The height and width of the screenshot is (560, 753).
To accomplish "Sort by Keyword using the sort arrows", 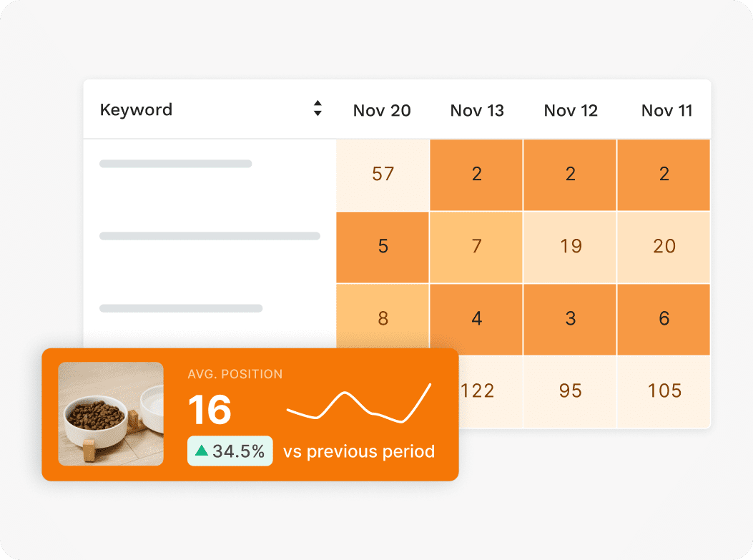I will click(x=318, y=108).
